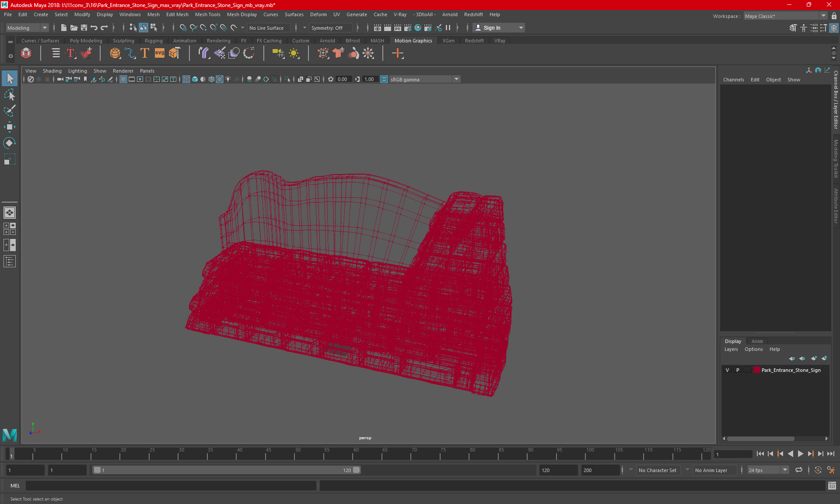Toggle playback P box of Park_Entrance_Stone_Sign layer

(738, 370)
